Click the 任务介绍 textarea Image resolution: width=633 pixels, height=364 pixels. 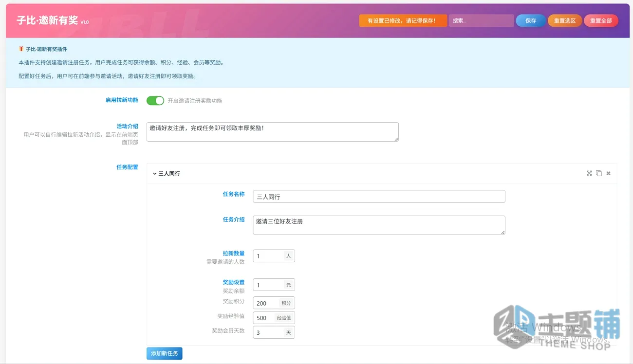click(x=379, y=225)
